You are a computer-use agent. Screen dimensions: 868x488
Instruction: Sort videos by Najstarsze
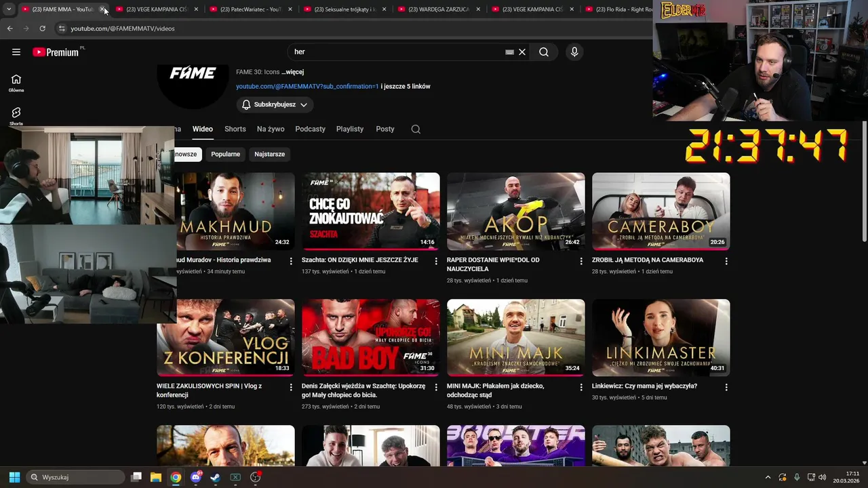[x=269, y=154]
